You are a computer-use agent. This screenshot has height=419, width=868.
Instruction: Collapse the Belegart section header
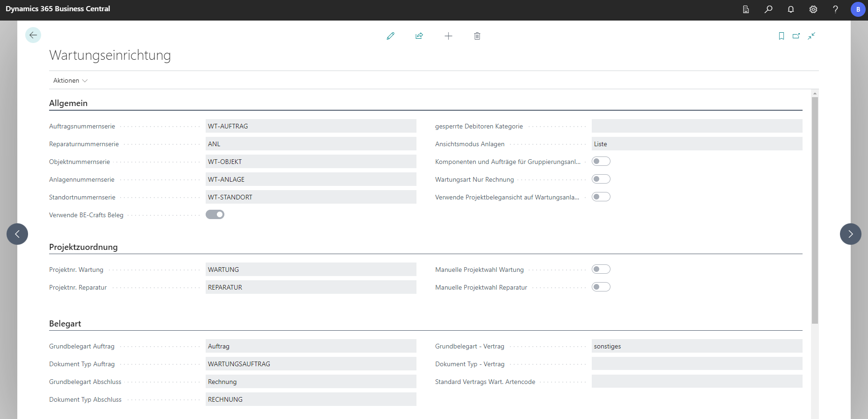tap(65, 324)
